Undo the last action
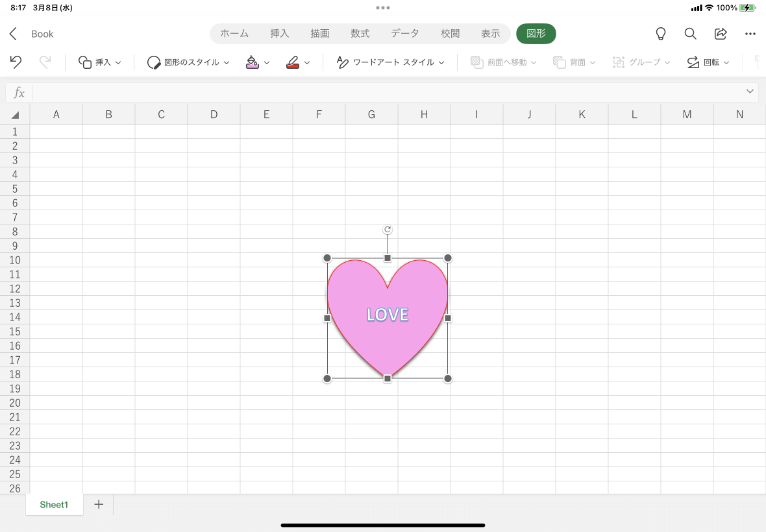The image size is (766, 532). coord(16,62)
